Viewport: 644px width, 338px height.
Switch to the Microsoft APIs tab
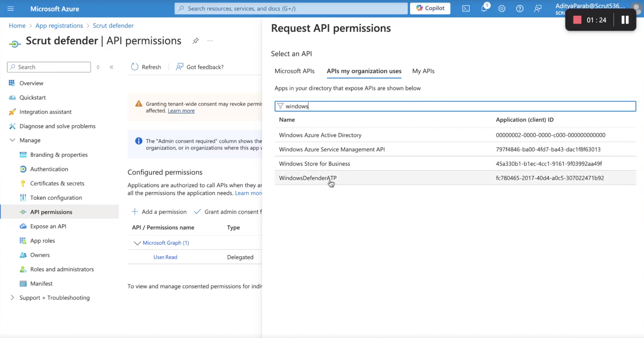(x=294, y=71)
